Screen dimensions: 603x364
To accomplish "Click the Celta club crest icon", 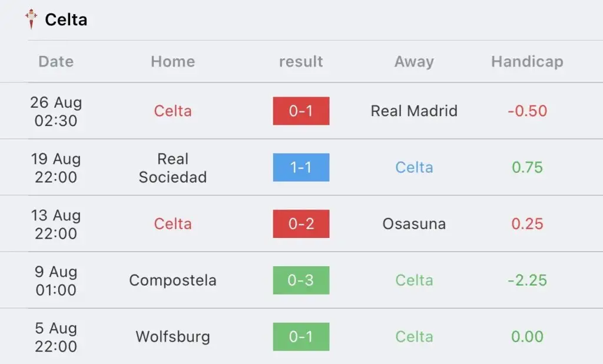I will (x=31, y=19).
